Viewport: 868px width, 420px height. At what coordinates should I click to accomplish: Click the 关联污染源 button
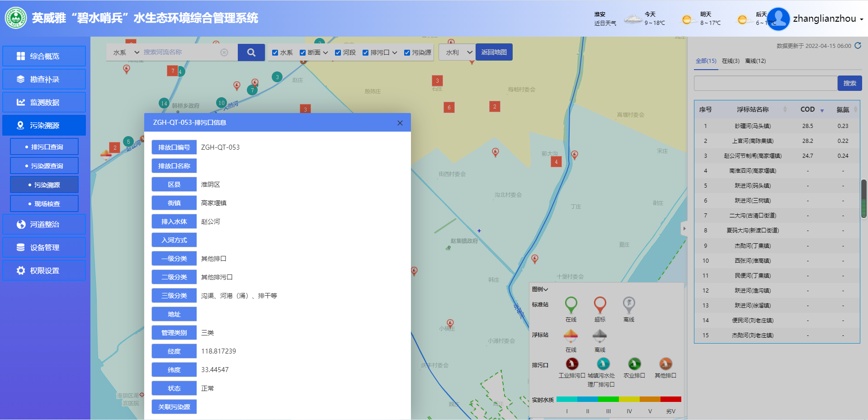click(174, 407)
